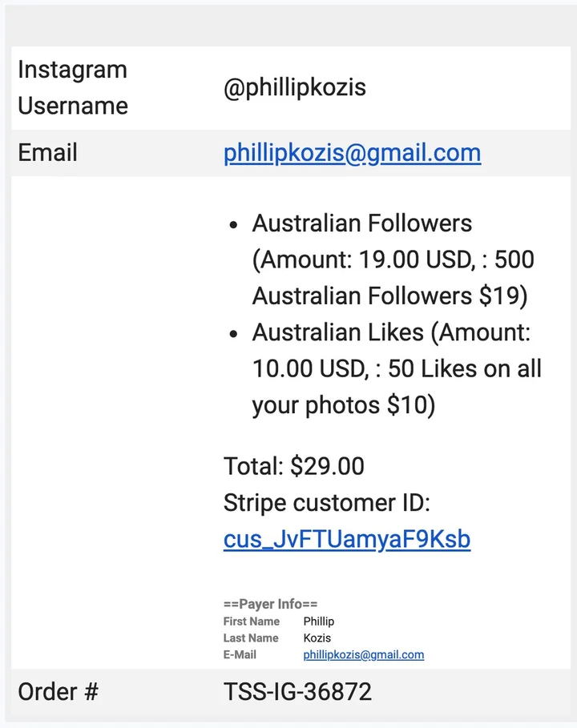Screen dimensions: 577x728
Task: Open the phillipkozis@gmail.com link in Email row
Action: [x=352, y=153]
